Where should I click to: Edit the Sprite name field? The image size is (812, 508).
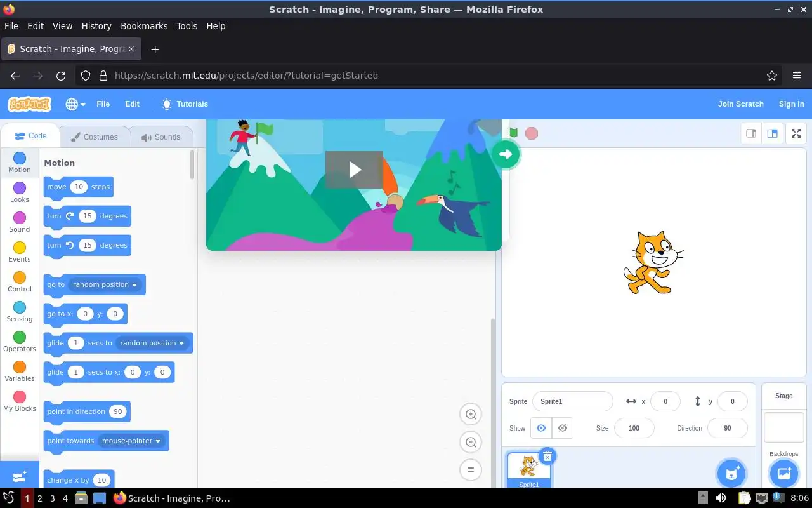coord(573,401)
